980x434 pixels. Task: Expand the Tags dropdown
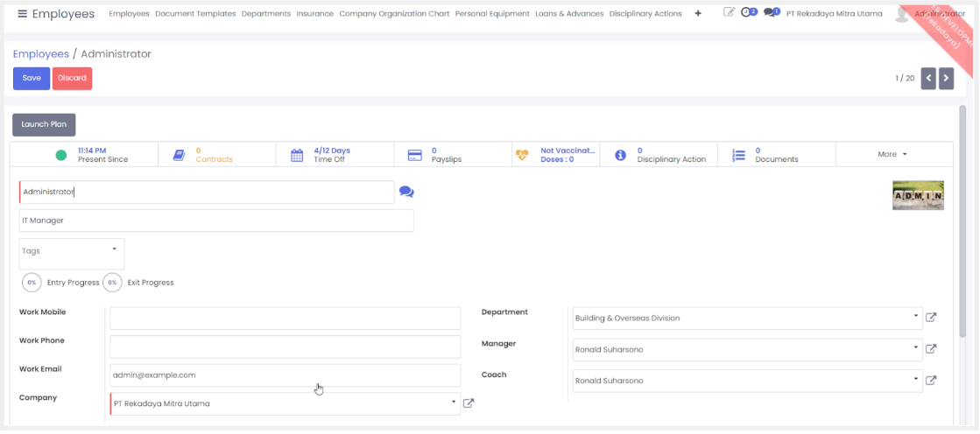[x=114, y=249]
